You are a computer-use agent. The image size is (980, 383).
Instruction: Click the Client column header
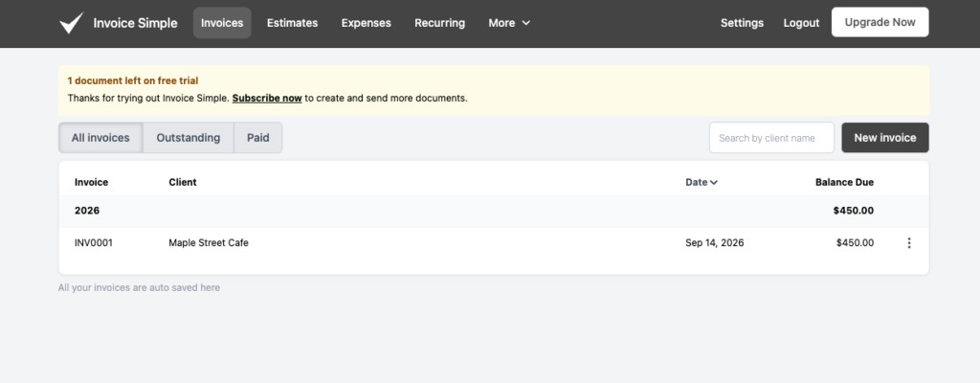coord(183,182)
